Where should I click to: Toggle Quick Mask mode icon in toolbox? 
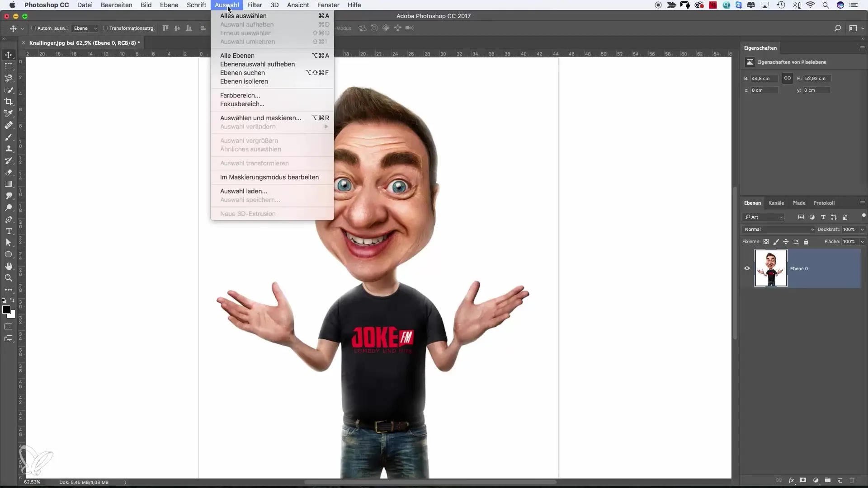click(x=9, y=326)
